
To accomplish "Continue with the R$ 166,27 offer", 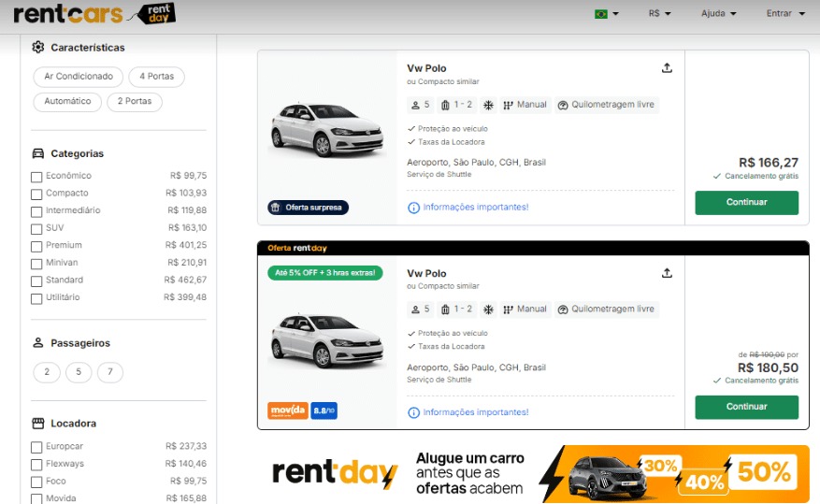I will (x=746, y=202).
